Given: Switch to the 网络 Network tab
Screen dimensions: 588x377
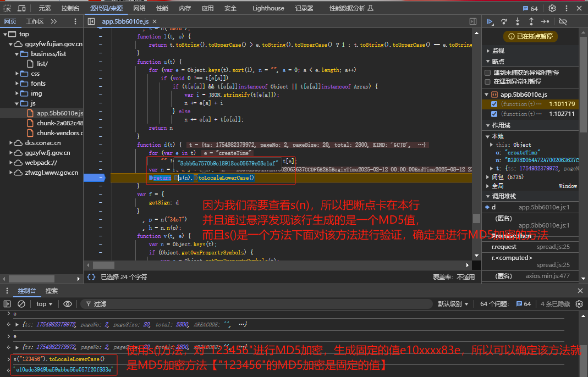Looking at the screenshot, I should pos(139,8).
